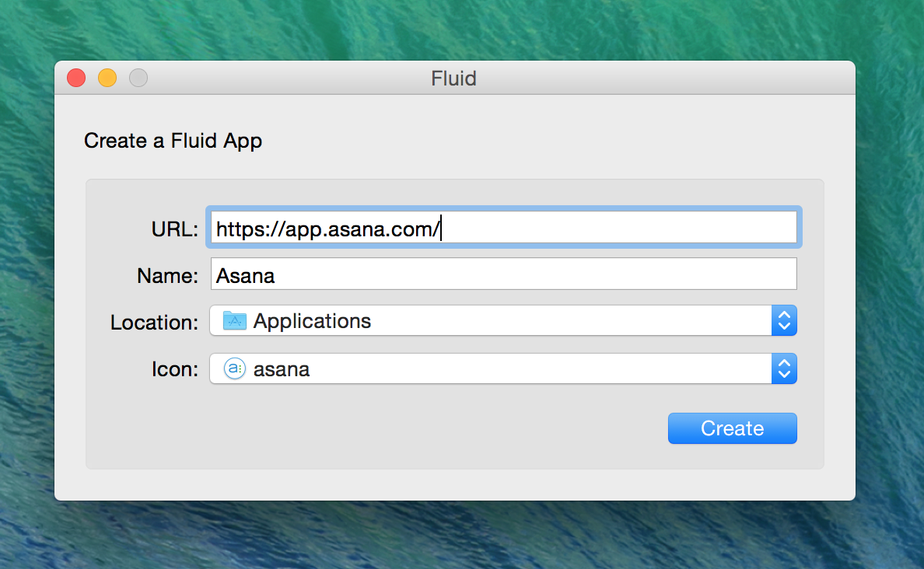Click the blue Create button to make the app
924x569 pixels.
(x=732, y=428)
